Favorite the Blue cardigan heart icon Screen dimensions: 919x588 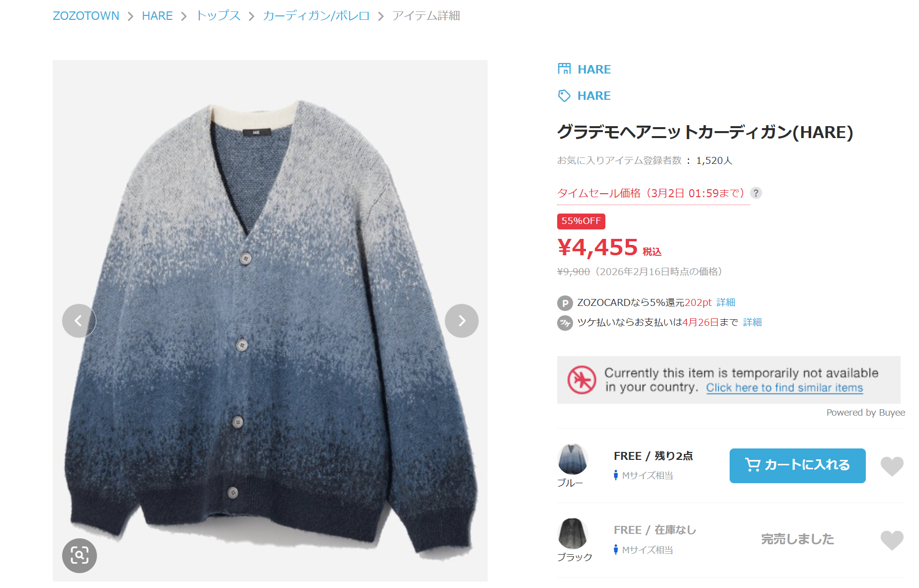tap(892, 466)
